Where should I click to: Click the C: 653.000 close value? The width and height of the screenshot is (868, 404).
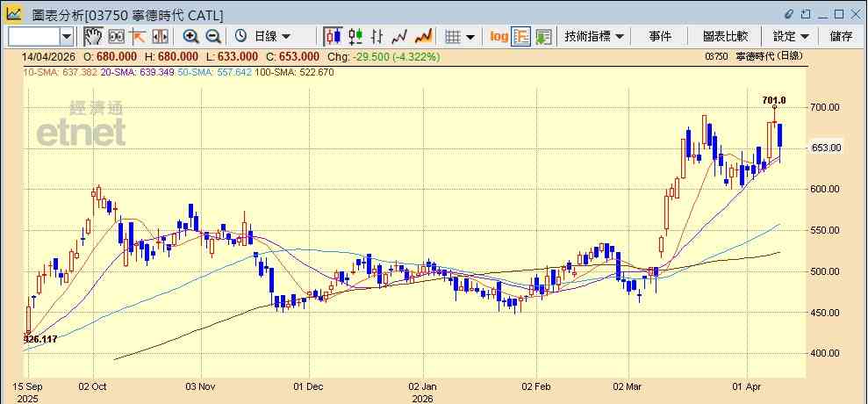click(291, 56)
